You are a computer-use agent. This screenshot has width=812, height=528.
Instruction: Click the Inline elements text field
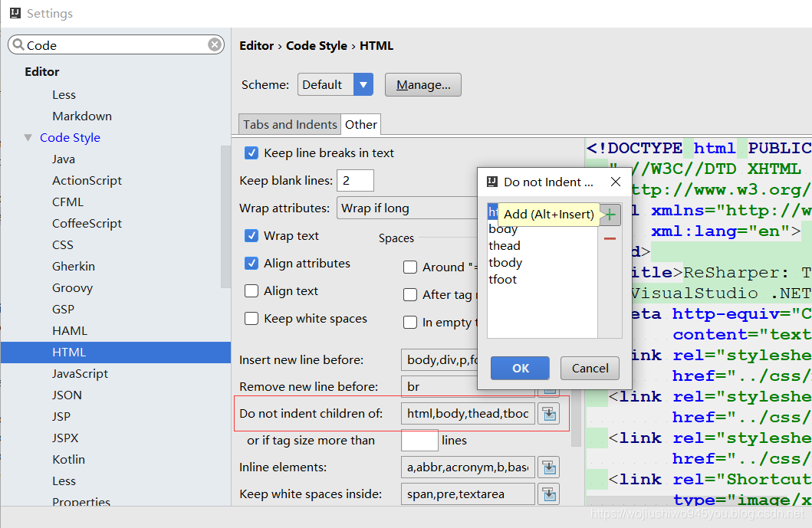[x=468, y=467]
